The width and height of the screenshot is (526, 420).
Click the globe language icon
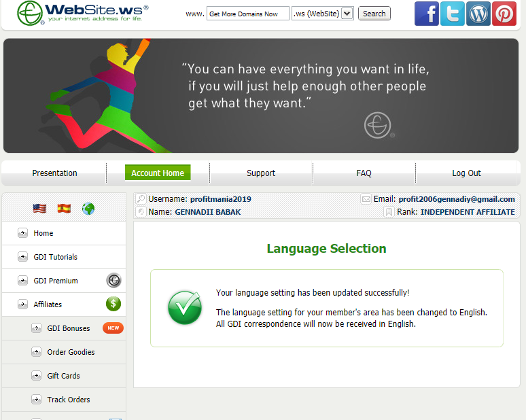[x=88, y=209]
